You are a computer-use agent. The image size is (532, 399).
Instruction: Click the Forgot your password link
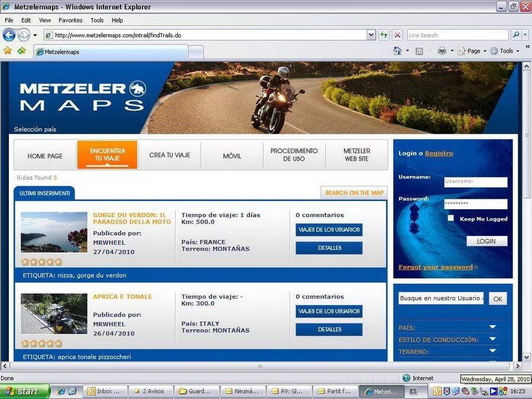click(436, 267)
